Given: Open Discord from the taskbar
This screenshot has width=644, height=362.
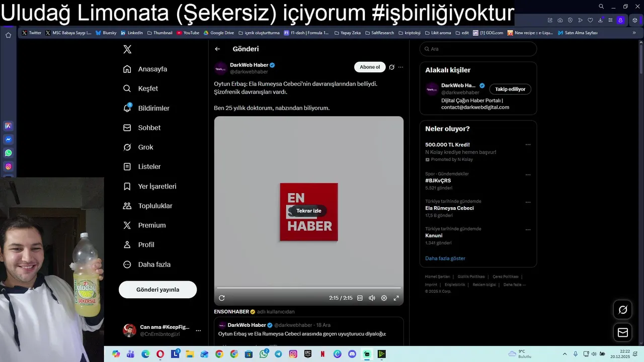Looking at the screenshot, I should point(352,354).
